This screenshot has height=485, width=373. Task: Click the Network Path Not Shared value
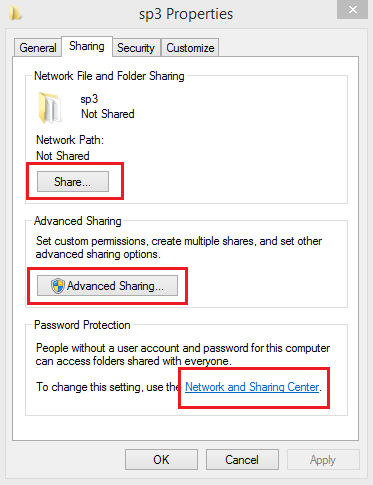click(63, 156)
